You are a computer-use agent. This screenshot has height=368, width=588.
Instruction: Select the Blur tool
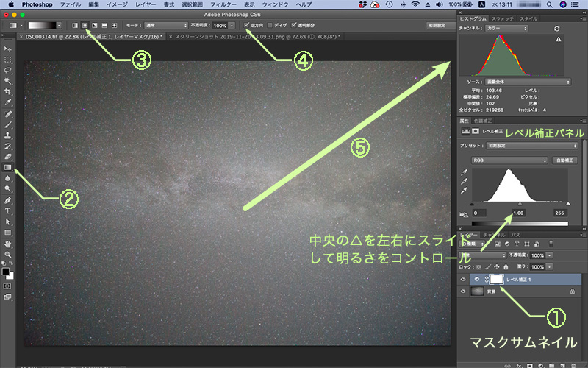(x=7, y=178)
